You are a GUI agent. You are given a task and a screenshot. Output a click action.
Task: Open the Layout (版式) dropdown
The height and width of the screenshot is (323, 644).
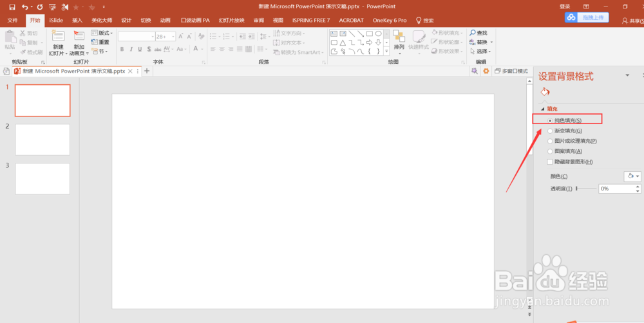click(x=102, y=33)
